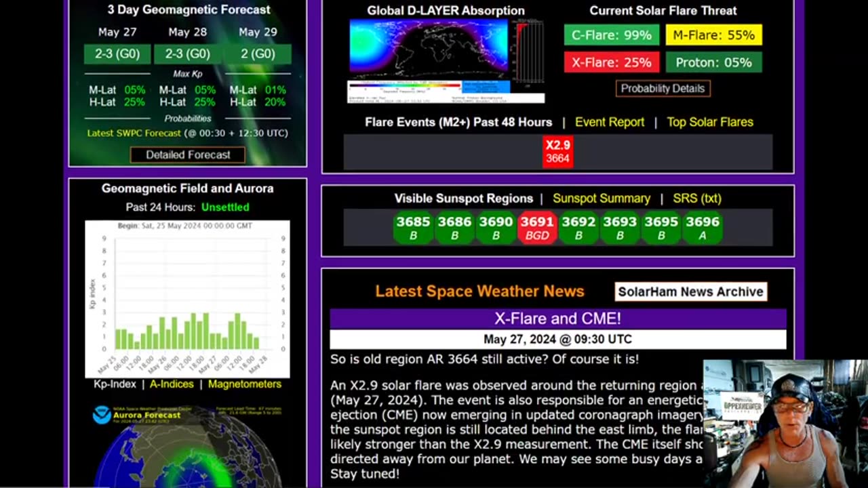Click the NOAA logo on Aurora Forecast
This screenshot has height=488, width=868.
(x=102, y=415)
